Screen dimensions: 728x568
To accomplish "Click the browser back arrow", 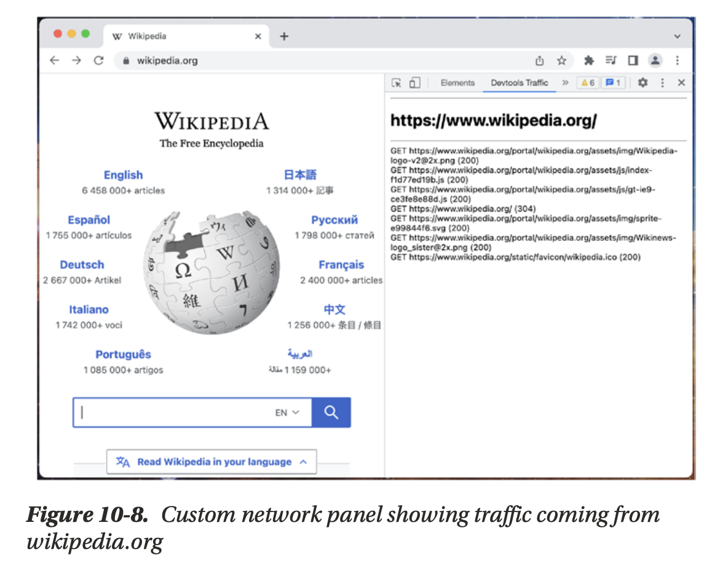I will tap(55, 60).
